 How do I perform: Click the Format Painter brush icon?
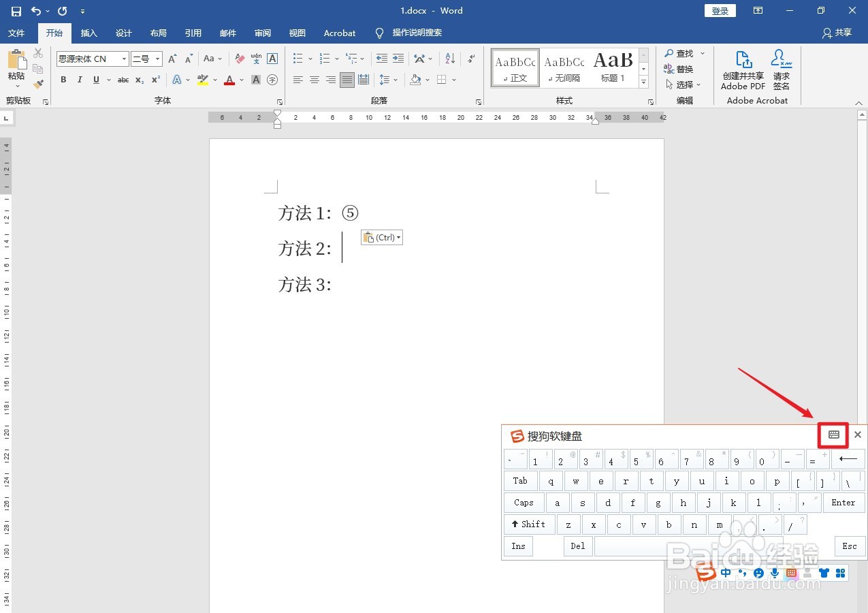(38, 84)
